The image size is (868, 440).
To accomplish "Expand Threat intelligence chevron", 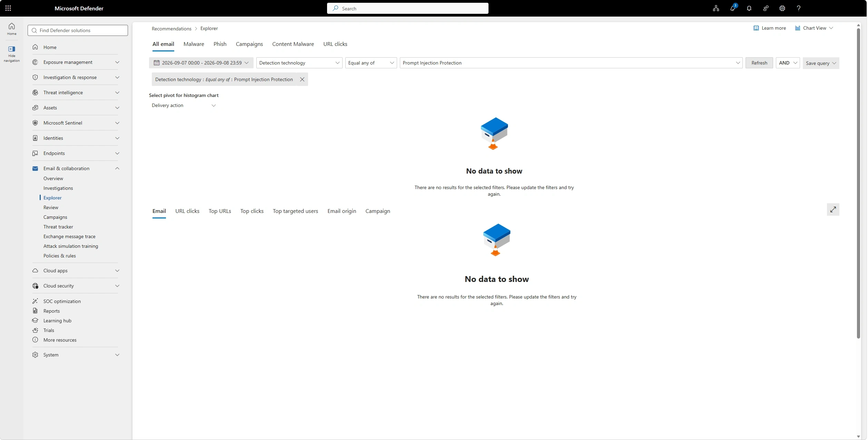I will [117, 92].
